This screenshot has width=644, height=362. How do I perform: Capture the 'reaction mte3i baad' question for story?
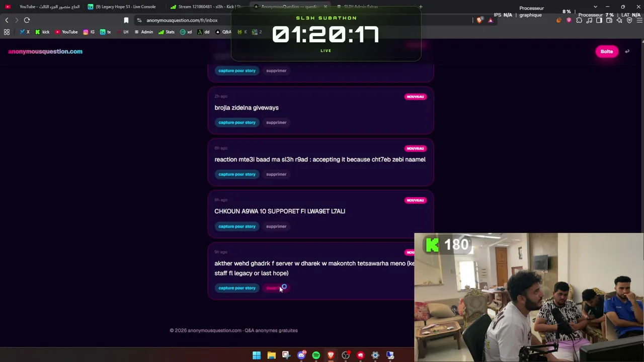(237, 174)
